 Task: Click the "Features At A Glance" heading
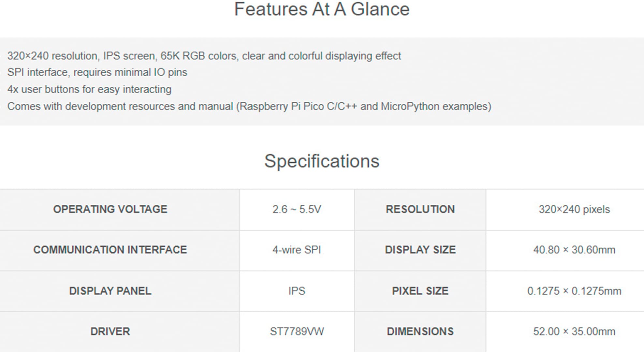322,9
